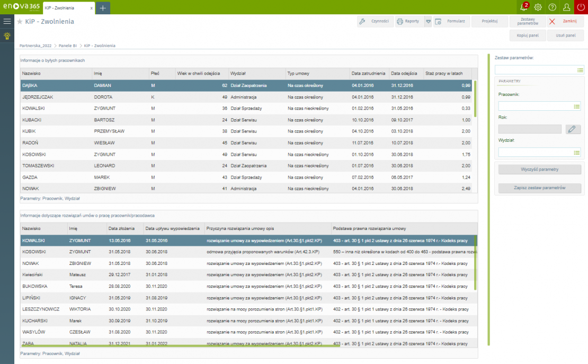588x364 pixels.
Task: Open the user profile icon
Action: pyautogui.click(x=567, y=7)
